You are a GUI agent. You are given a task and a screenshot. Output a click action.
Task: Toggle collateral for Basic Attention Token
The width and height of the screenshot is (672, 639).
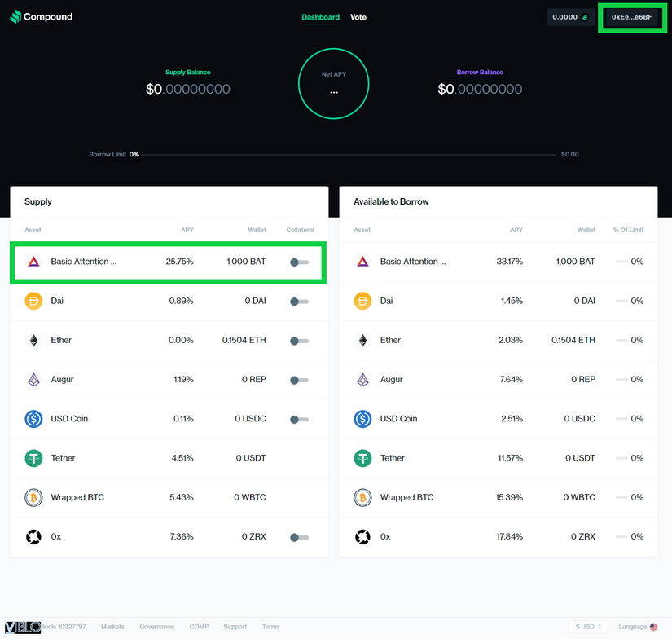[x=299, y=262]
